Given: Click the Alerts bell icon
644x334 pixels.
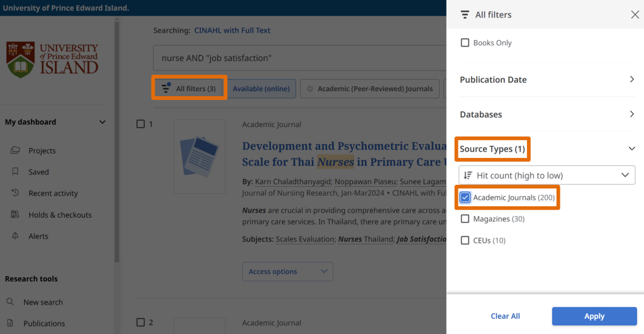Looking at the screenshot, I should pos(15,236).
